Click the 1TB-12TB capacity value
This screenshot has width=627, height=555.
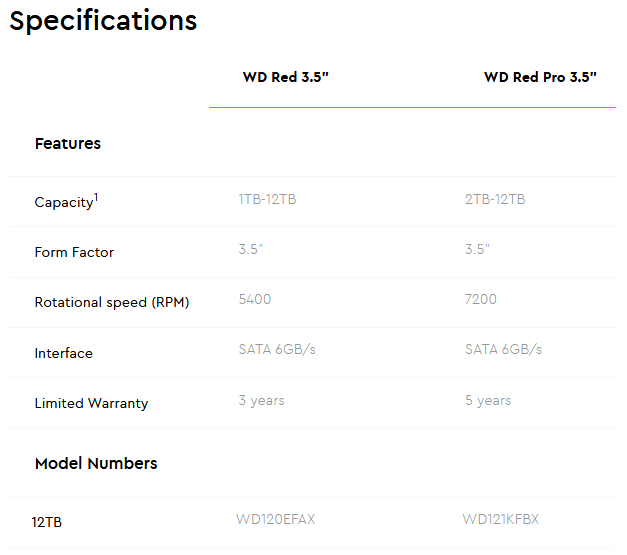267,199
